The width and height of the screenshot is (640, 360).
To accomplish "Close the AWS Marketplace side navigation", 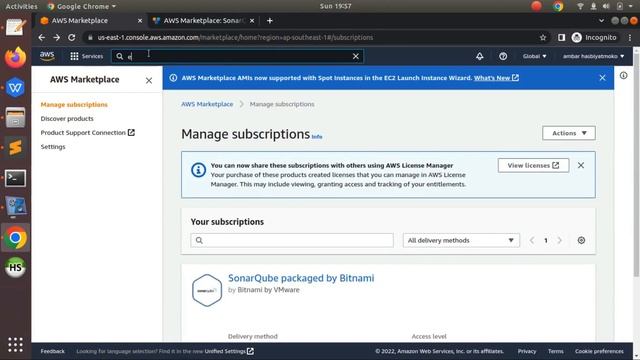I will 149,80.
